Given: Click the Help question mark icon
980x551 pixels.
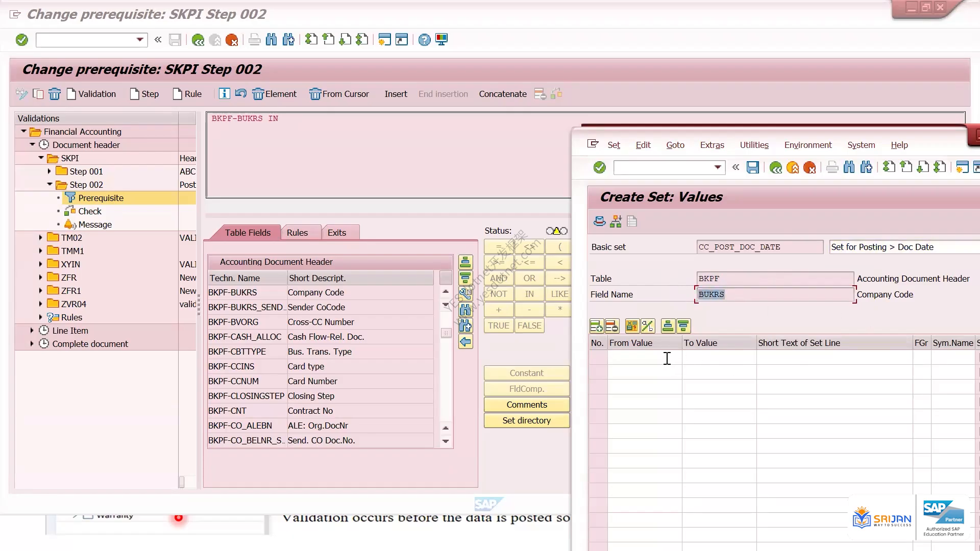Looking at the screenshot, I should [x=424, y=40].
